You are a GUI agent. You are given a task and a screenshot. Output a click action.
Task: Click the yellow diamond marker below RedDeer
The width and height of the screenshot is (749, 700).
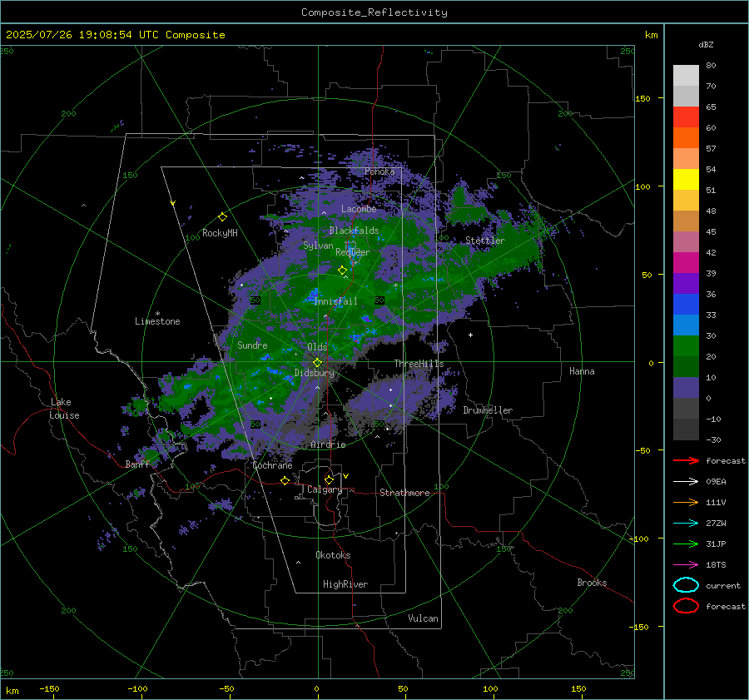click(342, 271)
